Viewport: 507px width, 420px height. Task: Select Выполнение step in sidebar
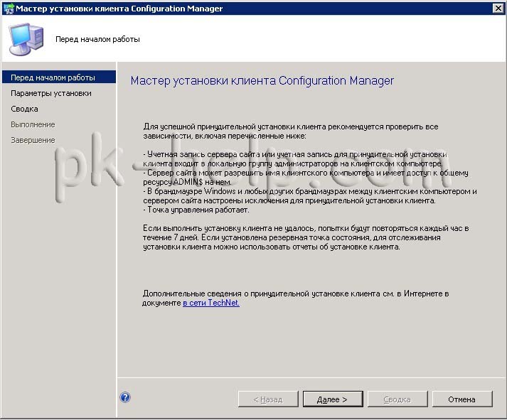33,124
